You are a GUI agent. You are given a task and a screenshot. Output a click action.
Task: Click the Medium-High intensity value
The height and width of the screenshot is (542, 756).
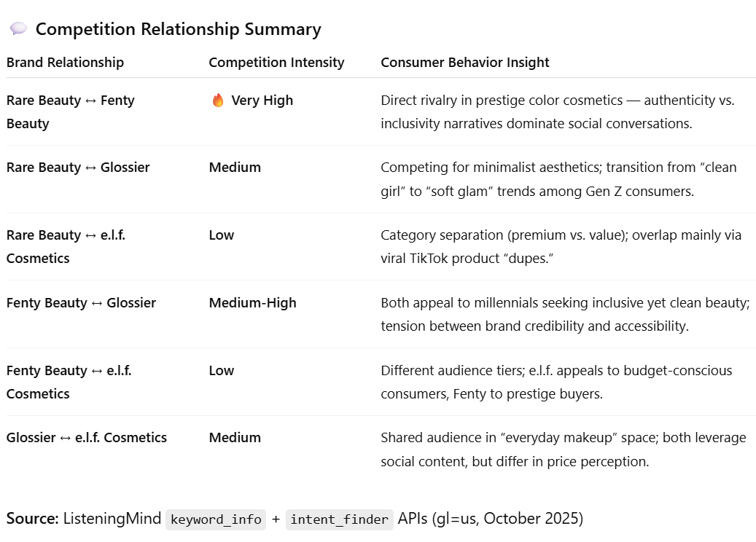[x=252, y=303]
